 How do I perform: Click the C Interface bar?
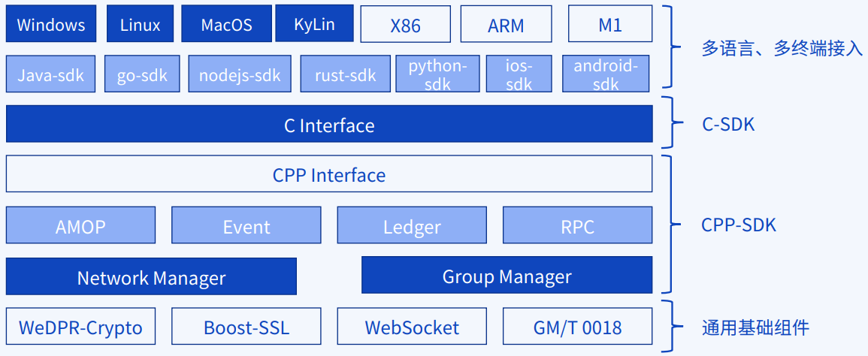329,124
